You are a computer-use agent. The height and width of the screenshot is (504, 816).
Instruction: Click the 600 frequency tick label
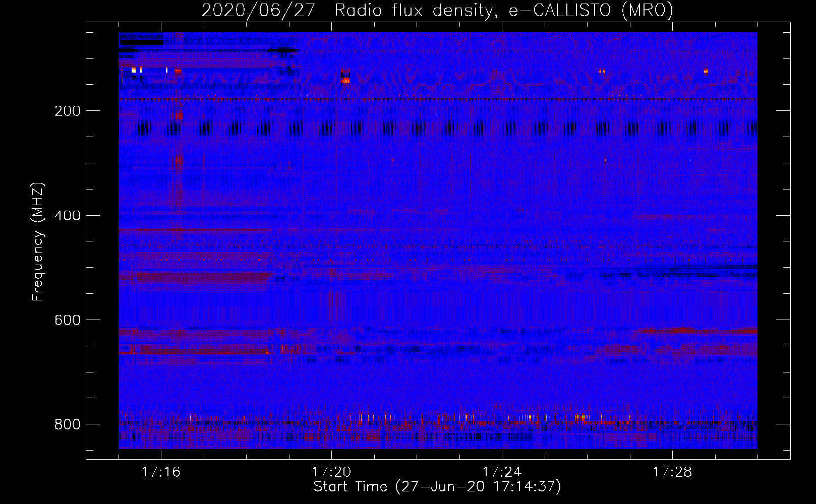[x=68, y=320]
